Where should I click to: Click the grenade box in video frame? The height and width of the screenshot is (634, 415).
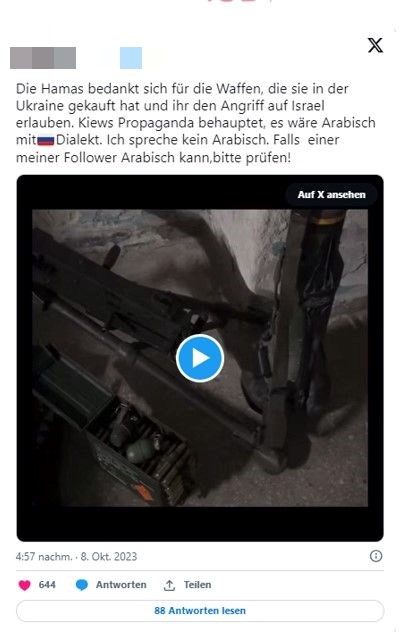coord(140,447)
